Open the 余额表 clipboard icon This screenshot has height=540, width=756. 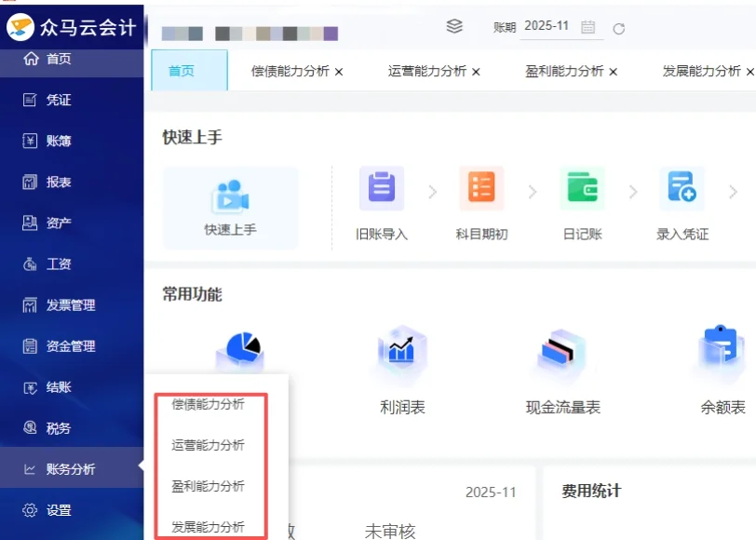(x=721, y=352)
